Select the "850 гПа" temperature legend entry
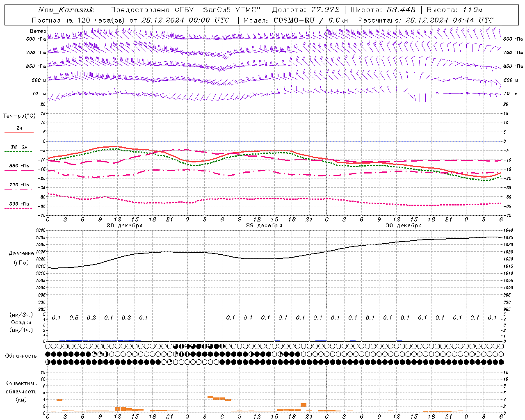 [x=19, y=166]
